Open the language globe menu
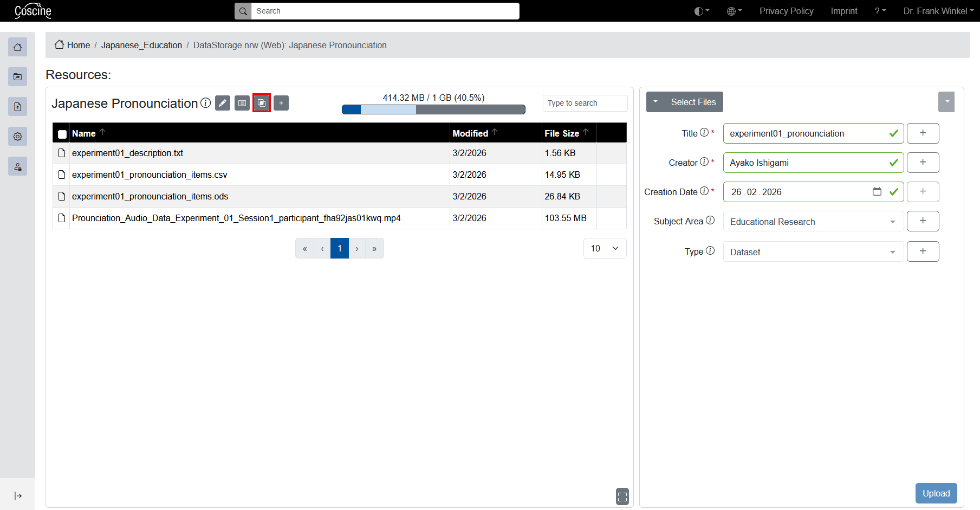 click(x=734, y=11)
